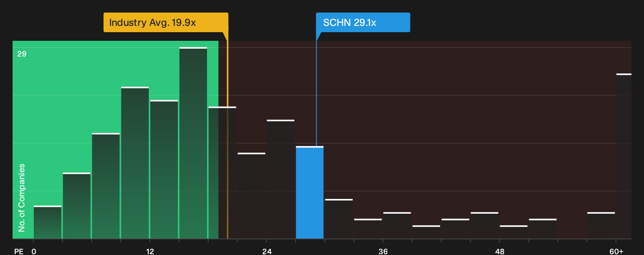Screen dimensions: 644x255
Task: Click the bar starting at the PE 24 tick
Action: coord(281,179)
